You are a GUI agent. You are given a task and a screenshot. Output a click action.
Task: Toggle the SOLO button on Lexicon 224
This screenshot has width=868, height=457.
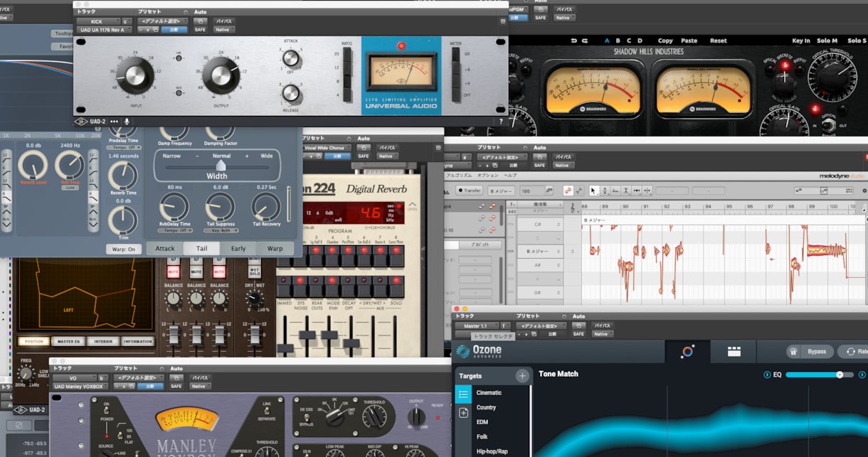pyautogui.click(x=398, y=286)
